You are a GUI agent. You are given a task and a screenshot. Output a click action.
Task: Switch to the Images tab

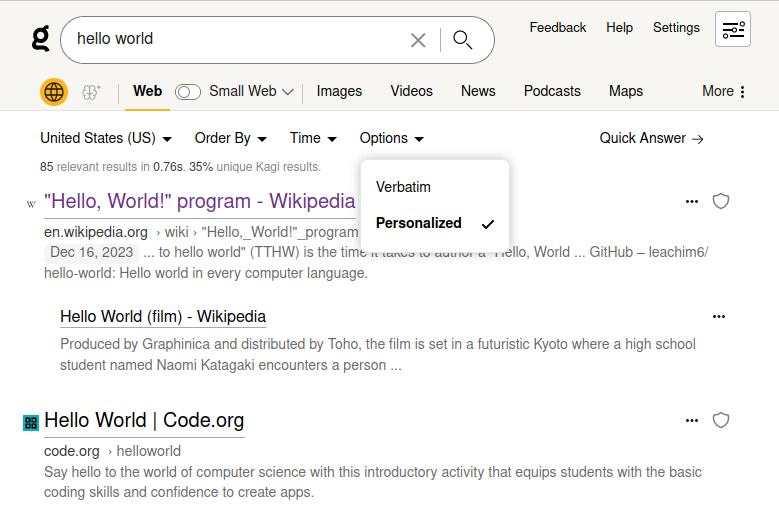(x=339, y=91)
